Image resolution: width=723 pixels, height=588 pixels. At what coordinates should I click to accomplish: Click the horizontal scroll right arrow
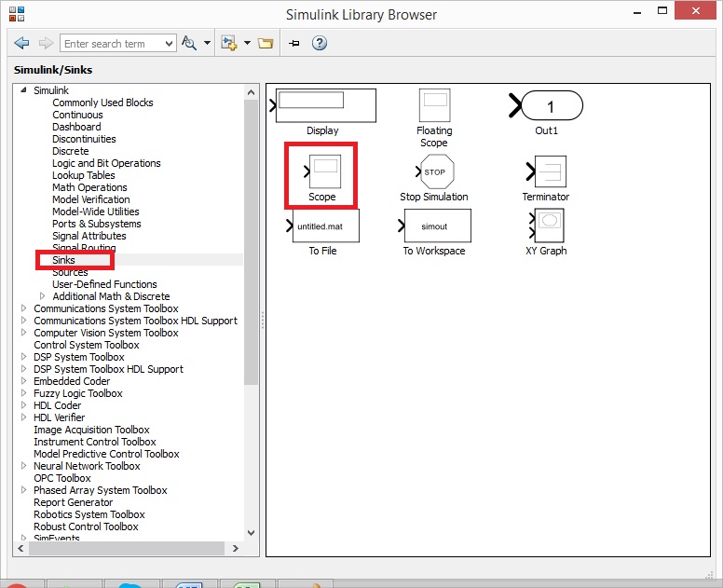click(x=236, y=548)
